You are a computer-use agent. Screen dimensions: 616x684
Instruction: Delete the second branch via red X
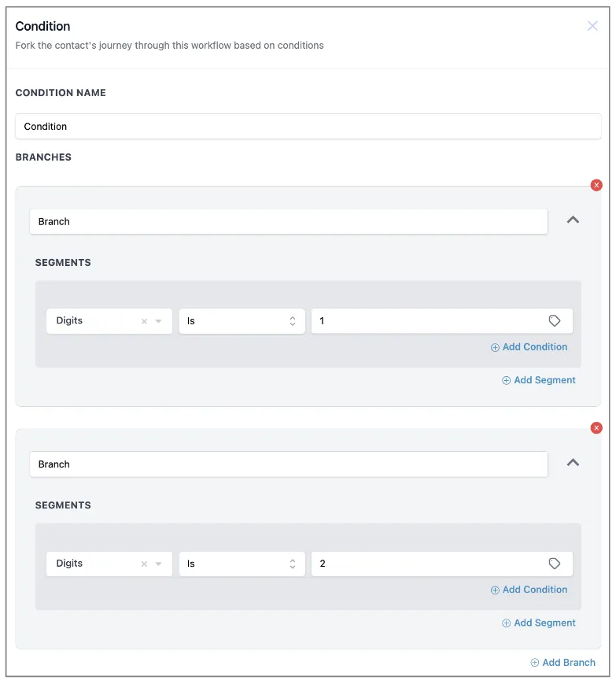point(596,427)
